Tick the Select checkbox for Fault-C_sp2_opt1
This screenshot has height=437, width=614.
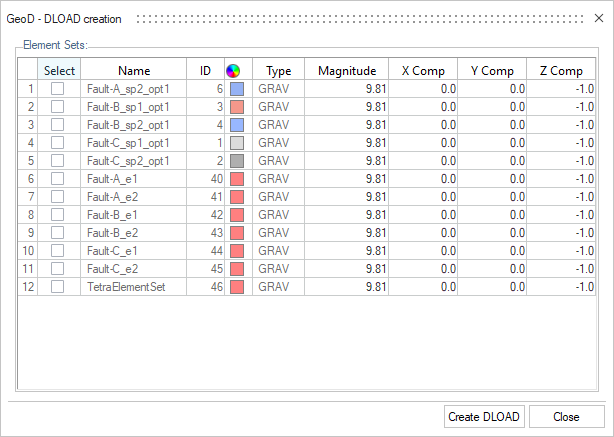click(x=58, y=161)
